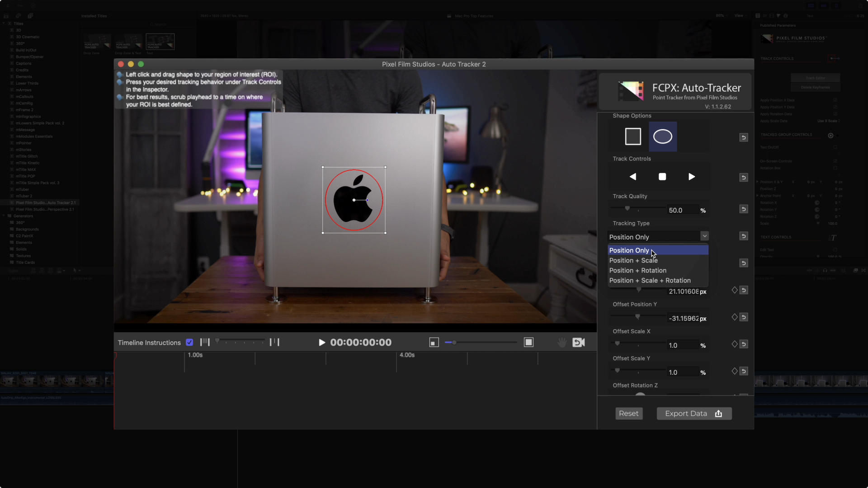
Task: Reset the Track Quality parameter
Action: click(744, 209)
